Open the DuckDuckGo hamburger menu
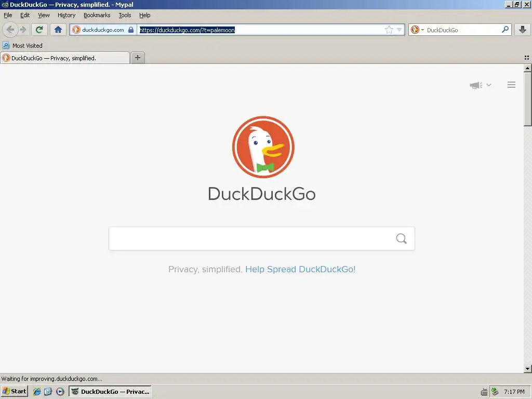532x399 pixels. (511, 85)
